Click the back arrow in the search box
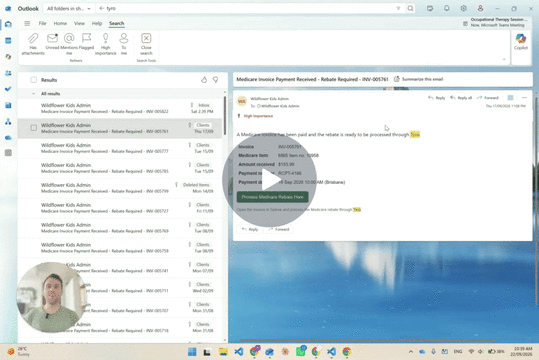539x360 pixels. pyautogui.click(x=101, y=8)
